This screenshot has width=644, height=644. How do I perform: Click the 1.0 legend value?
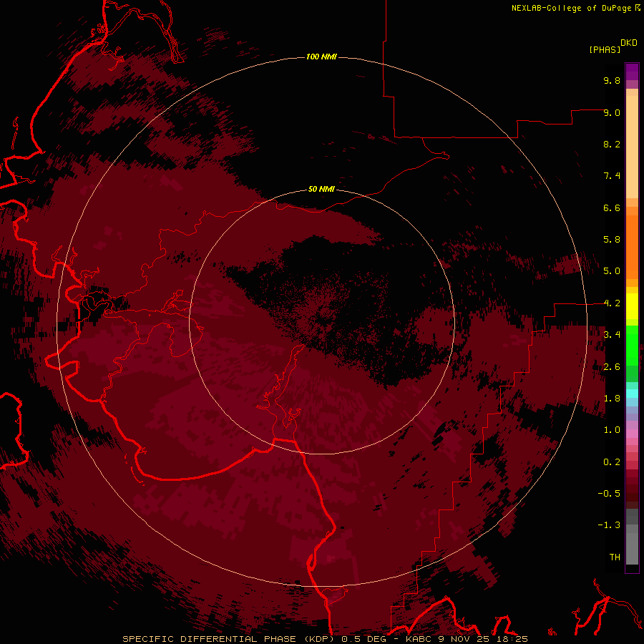[x=612, y=430]
